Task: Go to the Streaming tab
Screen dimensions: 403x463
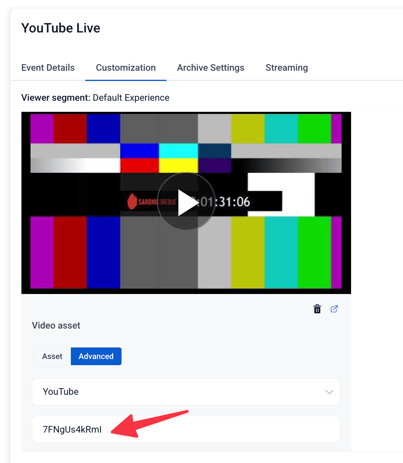Action: pos(287,68)
